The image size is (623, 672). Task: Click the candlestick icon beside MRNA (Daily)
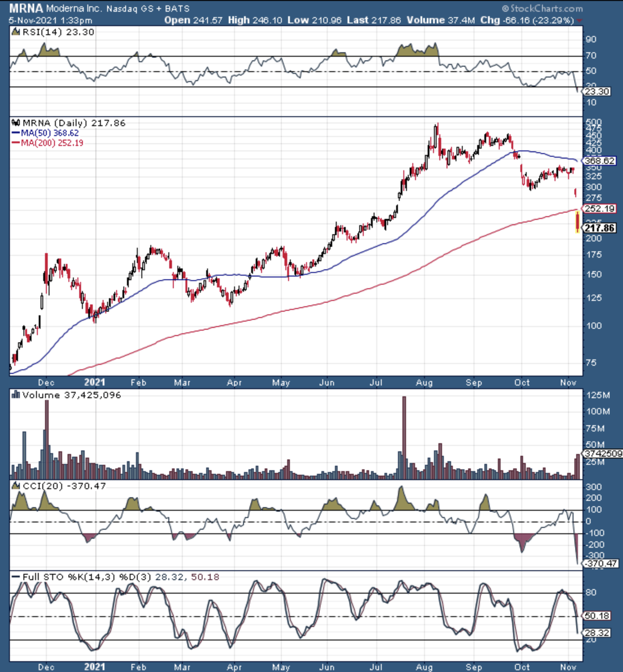[x=16, y=123]
